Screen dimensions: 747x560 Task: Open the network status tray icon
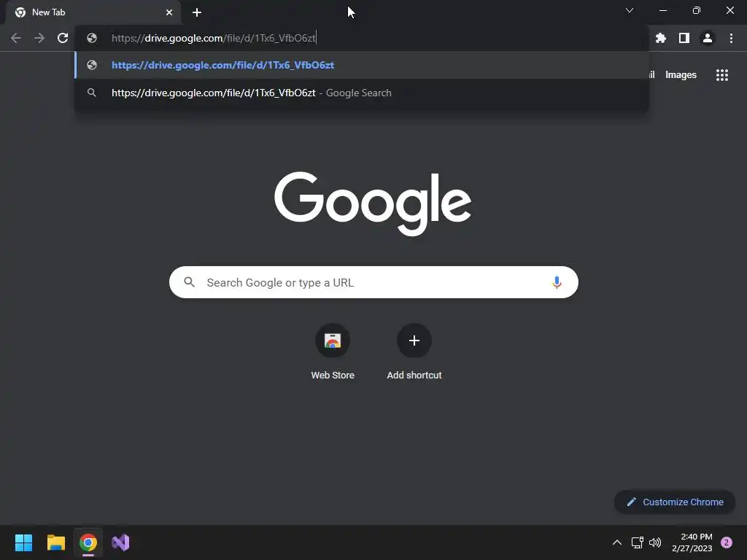coord(637,542)
